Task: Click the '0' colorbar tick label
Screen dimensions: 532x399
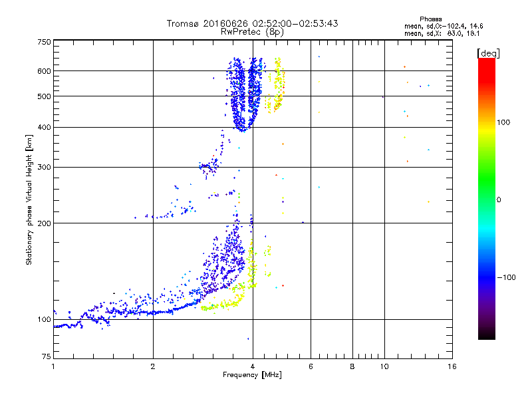Action: [499, 200]
